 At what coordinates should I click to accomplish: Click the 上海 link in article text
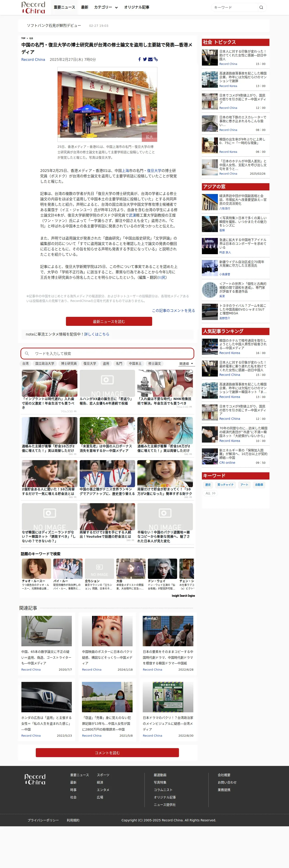coord(125,171)
